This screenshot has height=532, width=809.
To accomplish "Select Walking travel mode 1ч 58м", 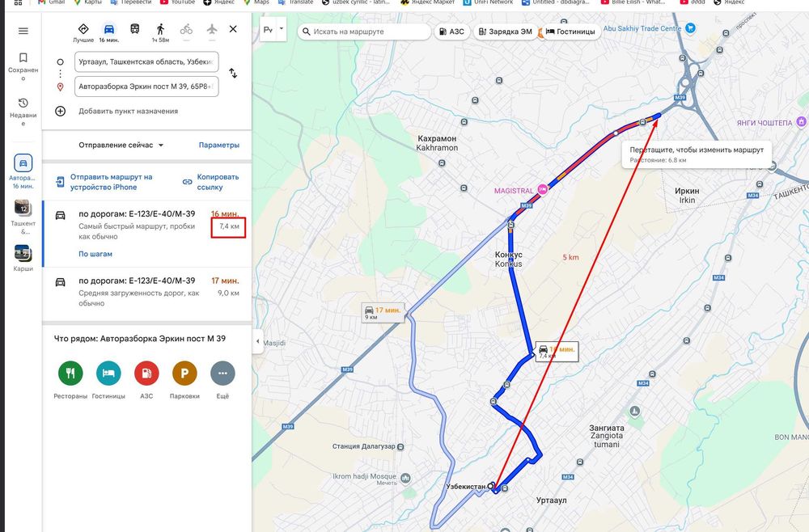I will point(160,32).
